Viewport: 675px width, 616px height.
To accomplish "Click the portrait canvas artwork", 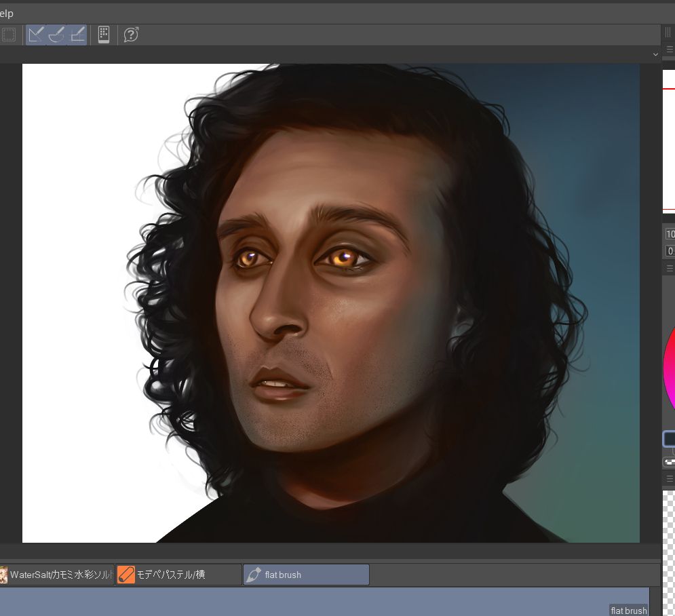I will coord(330,303).
